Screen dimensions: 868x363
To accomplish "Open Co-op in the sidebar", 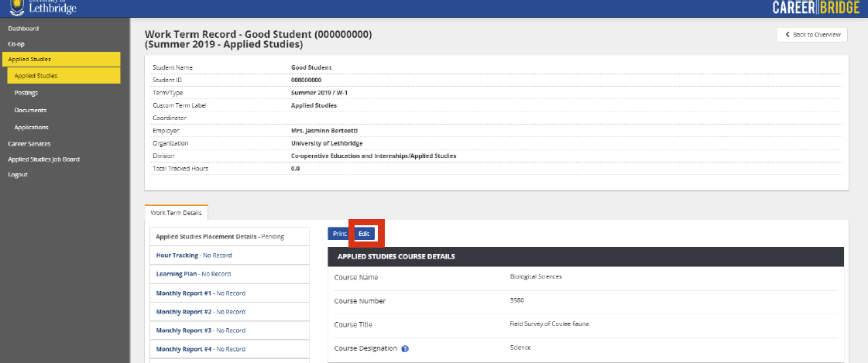I will coord(16,43).
